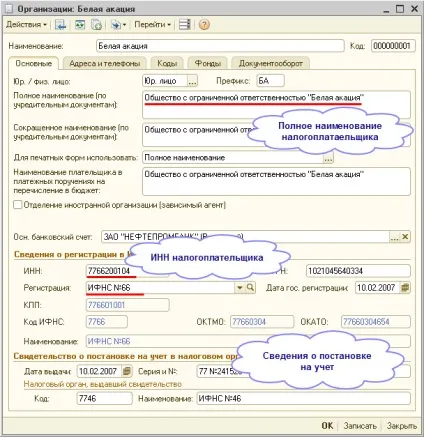
Task: Toggle Отделение иностранной организации checkbox
Action: pyautogui.click(x=17, y=205)
